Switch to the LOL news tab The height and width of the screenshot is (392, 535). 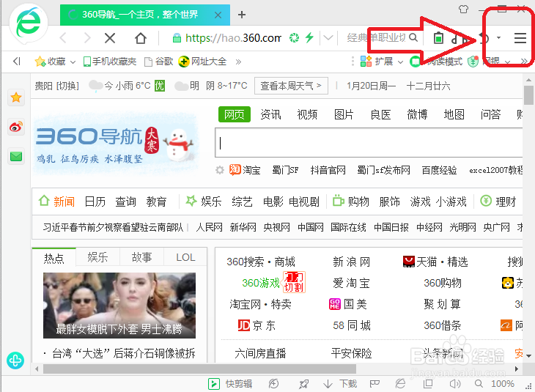tap(185, 257)
